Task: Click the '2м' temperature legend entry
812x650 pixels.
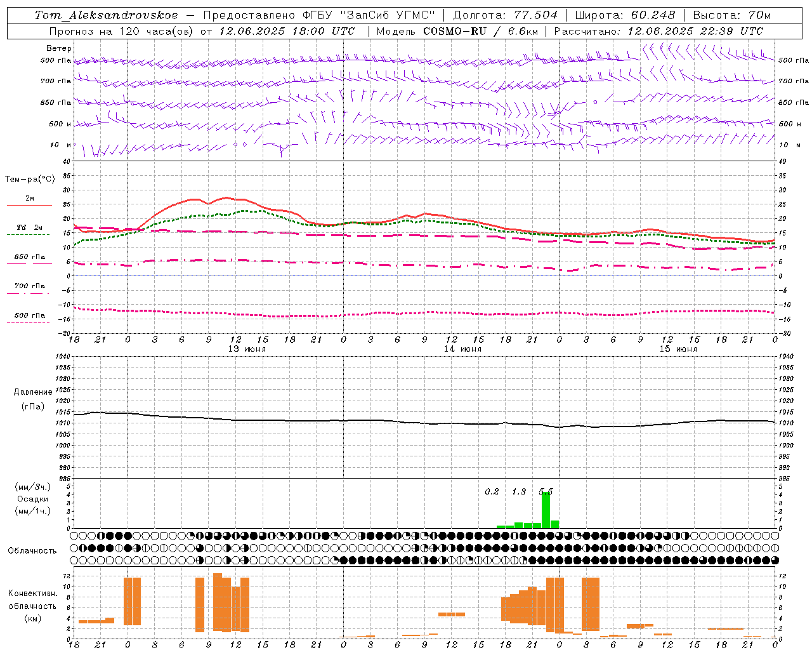Action: [30, 199]
